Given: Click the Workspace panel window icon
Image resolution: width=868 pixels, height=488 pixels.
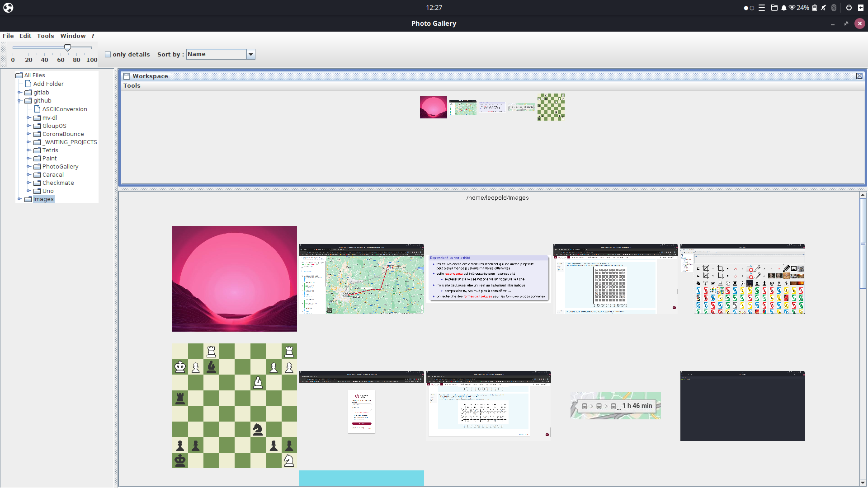Looking at the screenshot, I should click(127, 76).
